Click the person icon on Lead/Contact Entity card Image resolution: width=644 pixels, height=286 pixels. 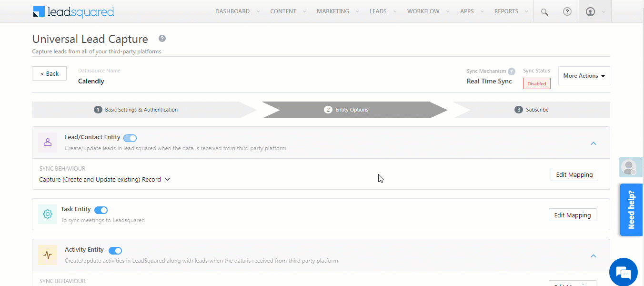coord(47,142)
